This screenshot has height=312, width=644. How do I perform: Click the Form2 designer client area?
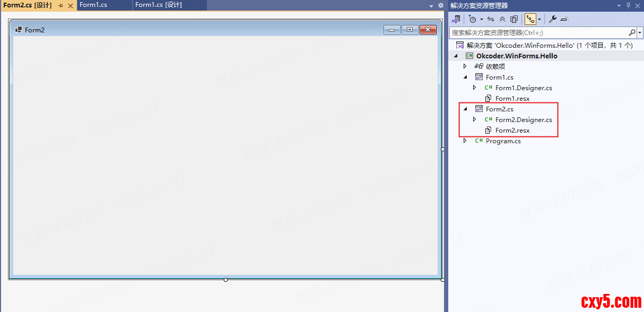225,155
